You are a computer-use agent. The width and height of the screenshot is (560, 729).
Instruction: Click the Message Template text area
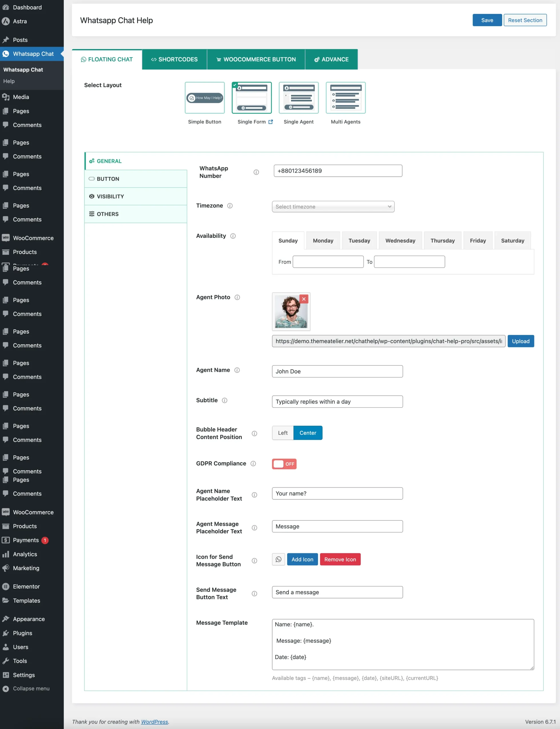click(403, 645)
